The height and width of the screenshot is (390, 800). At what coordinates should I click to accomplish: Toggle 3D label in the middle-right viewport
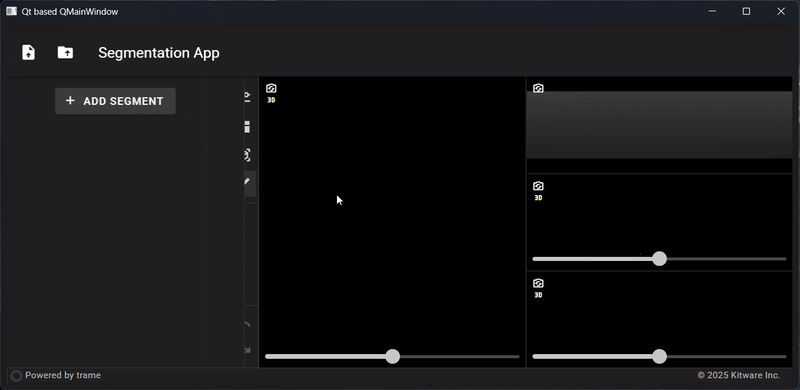(x=538, y=198)
